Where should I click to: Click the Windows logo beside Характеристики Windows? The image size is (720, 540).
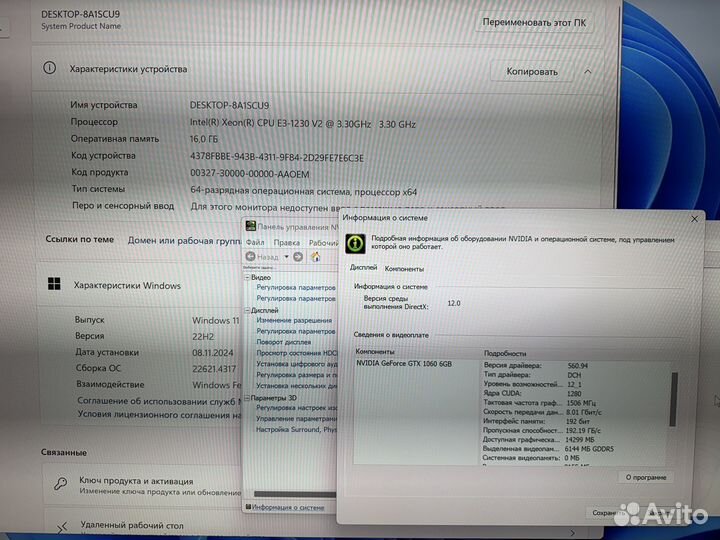[x=54, y=284]
